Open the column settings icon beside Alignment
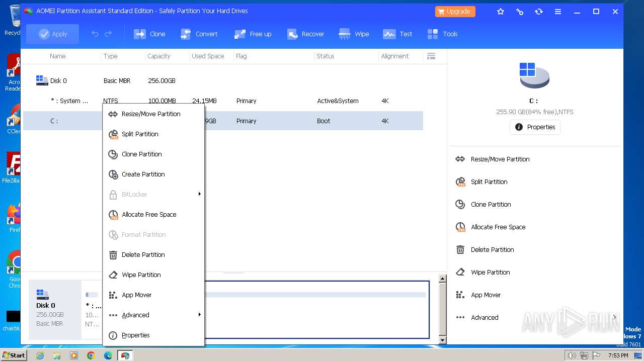The height and width of the screenshot is (362, 644). [x=431, y=56]
